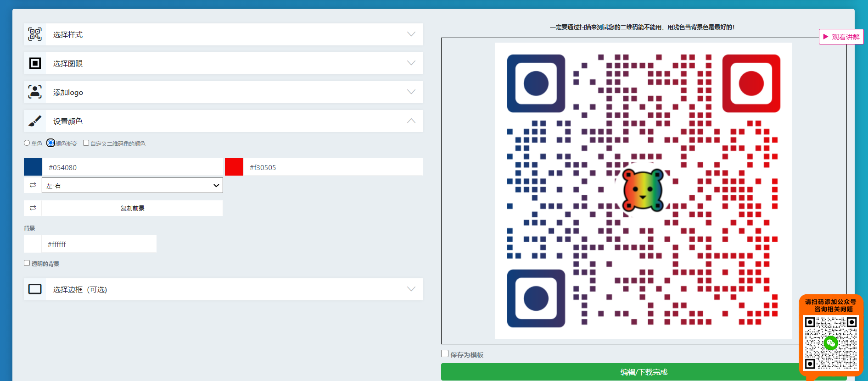Click the red #f30505 color swatch
This screenshot has height=381, width=868.
tap(234, 167)
